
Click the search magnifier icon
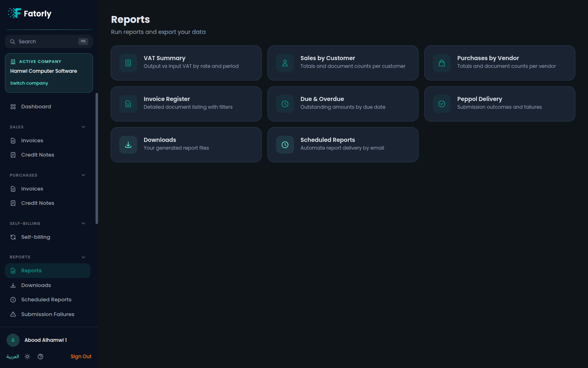pyautogui.click(x=13, y=42)
